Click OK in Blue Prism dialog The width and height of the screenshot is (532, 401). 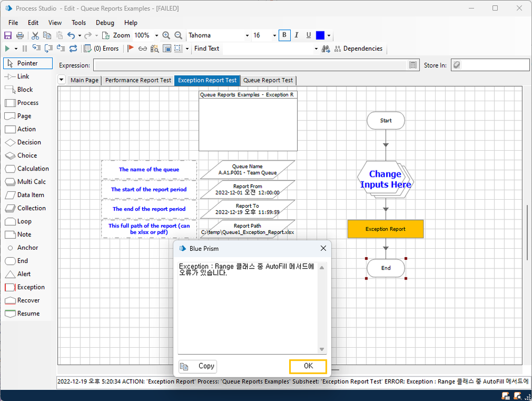308,366
